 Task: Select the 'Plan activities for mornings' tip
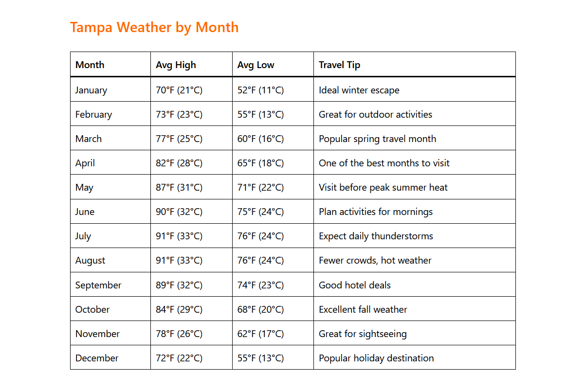pos(376,212)
